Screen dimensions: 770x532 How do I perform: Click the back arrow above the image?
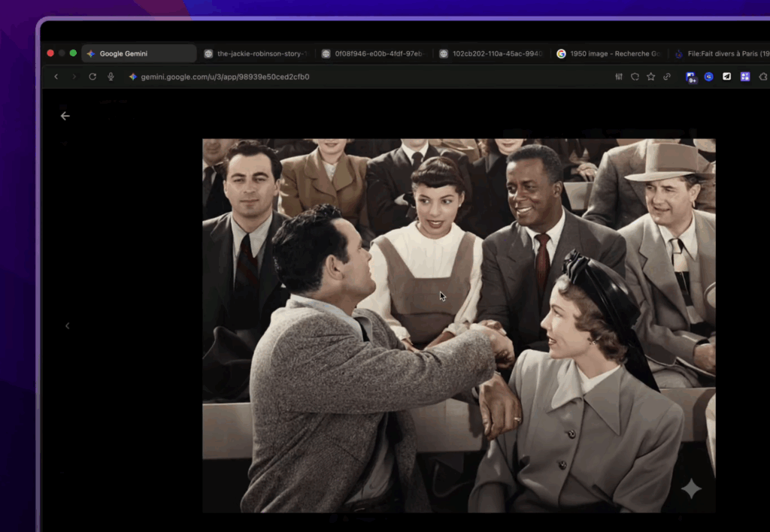(65, 116)
